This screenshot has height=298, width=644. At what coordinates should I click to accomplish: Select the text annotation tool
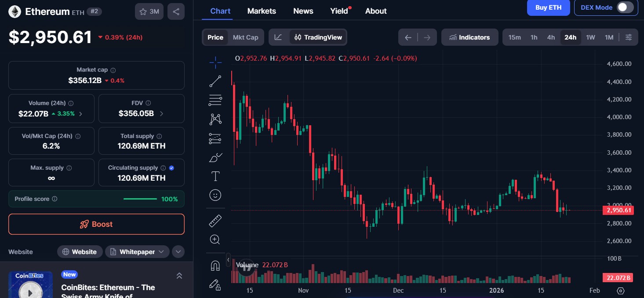215,177
